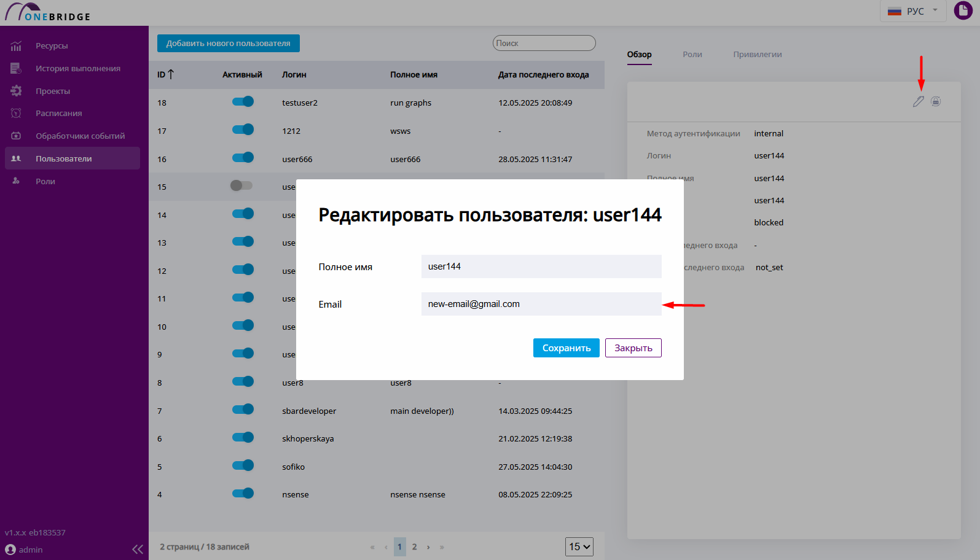Click the Поиск search field

coord(544,43)
